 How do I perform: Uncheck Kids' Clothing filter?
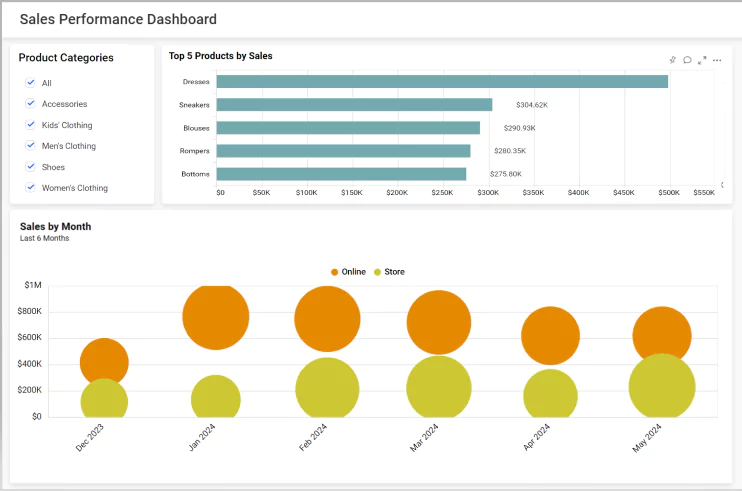point(31,125)
